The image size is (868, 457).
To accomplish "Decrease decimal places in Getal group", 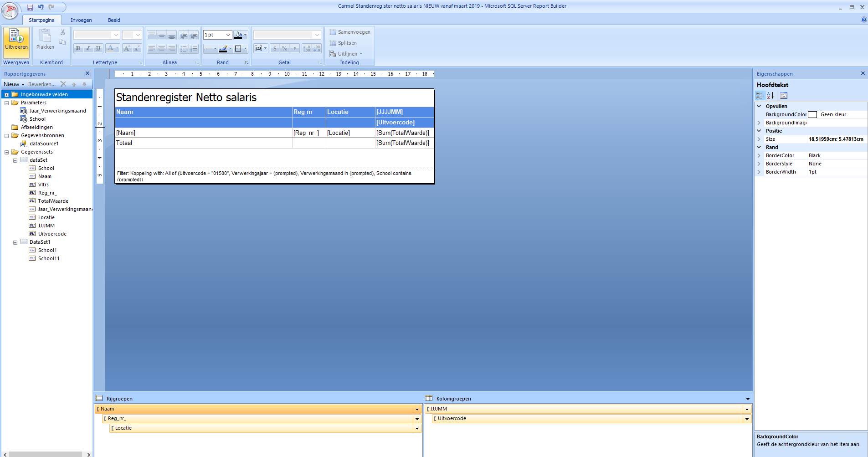I will point(317,48).
